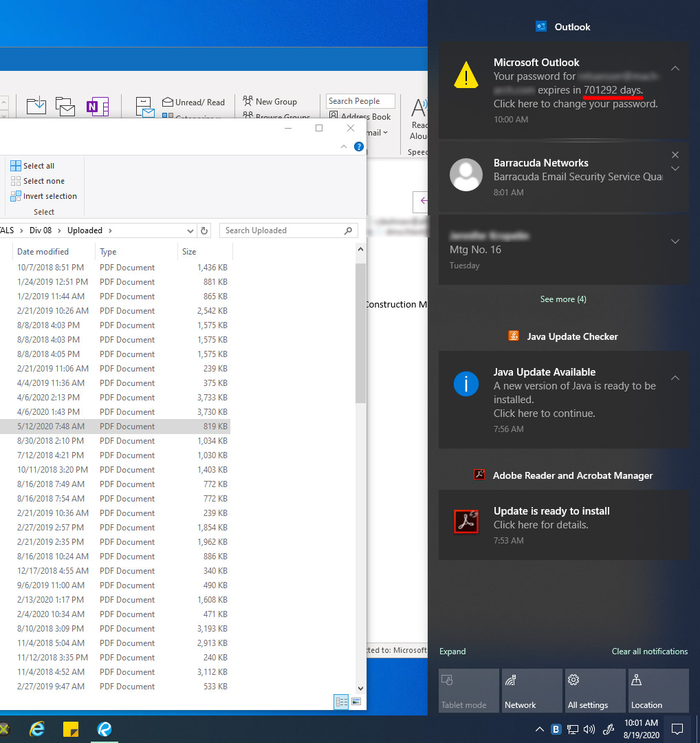This screenshot has width=700, height=743.
Task: Click Clear all notifications
Action: point(649,652)
